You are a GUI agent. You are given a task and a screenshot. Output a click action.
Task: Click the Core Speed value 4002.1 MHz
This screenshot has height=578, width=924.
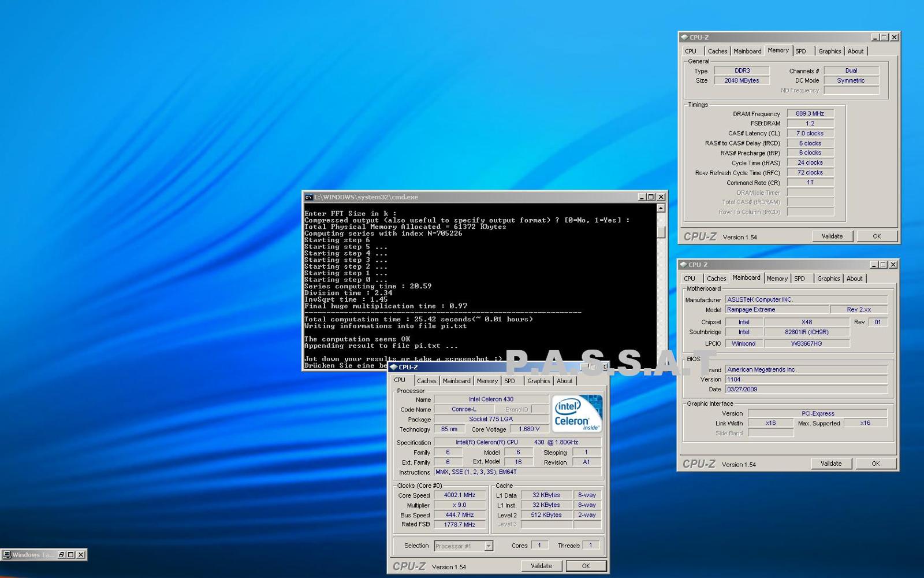click(460, 495)
